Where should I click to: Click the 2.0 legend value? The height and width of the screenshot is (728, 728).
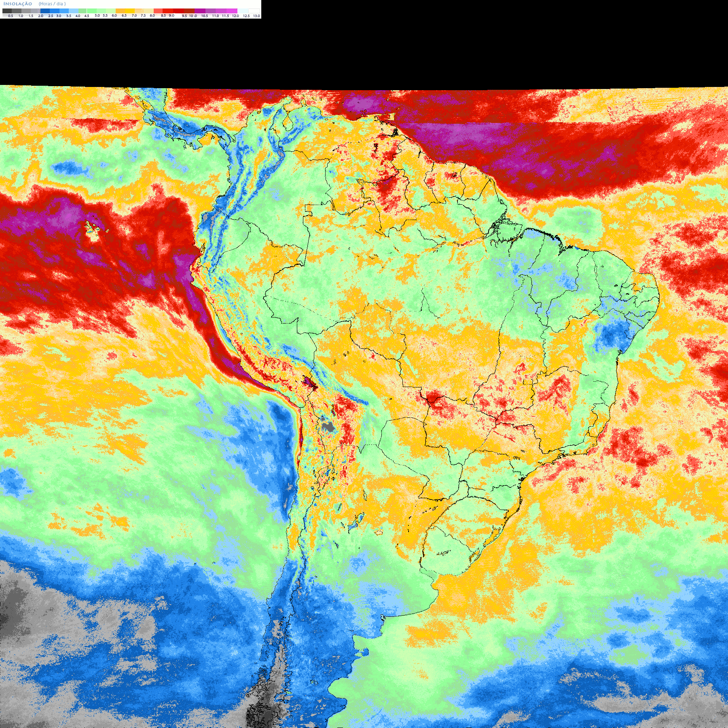click(x=40, y=16)
